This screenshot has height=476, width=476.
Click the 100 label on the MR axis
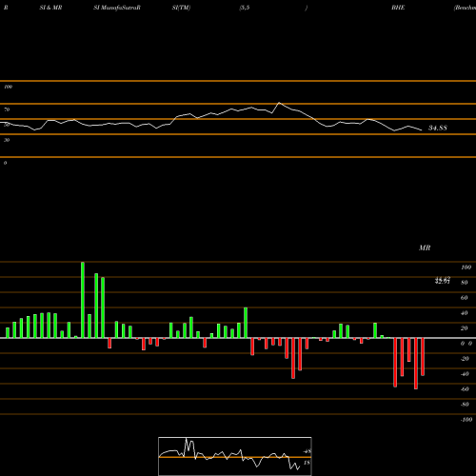point(466,268)
